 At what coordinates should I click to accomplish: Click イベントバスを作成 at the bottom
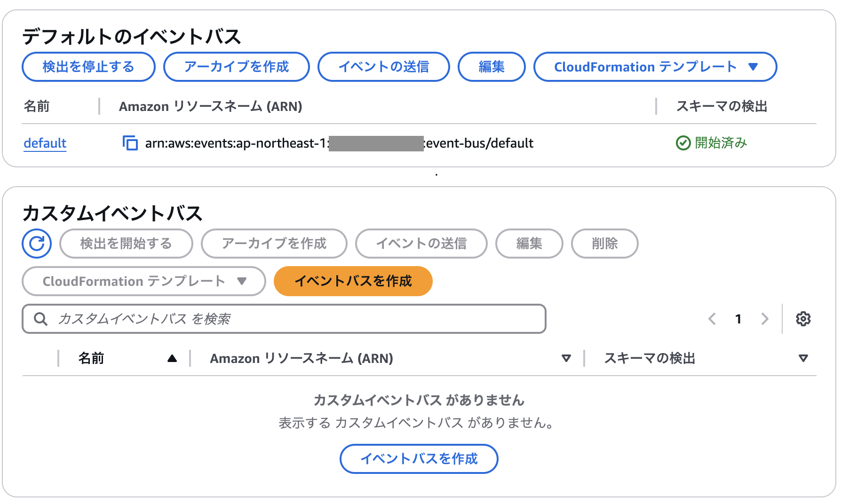(419, 459)
